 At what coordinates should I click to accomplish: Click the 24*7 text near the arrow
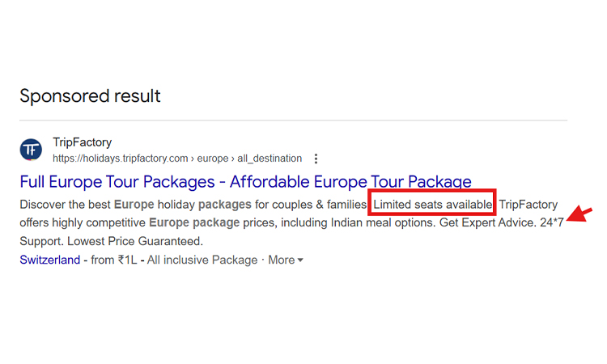pyautogui.click(x=551, y=222)
